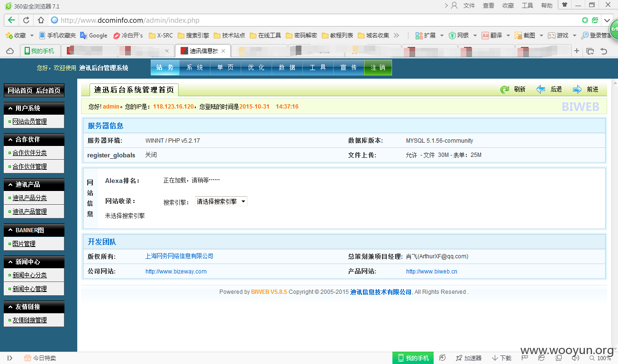Open address bar dropdown arrow
Screen dimensions: 618x364
point(607,20)
